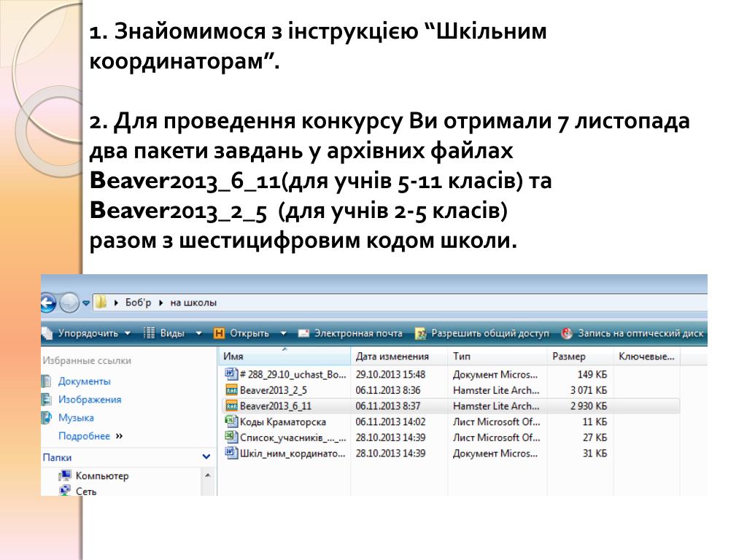The image size is (747, 560).
Task: Select Компьютер in folder tree
Action: pyautogui.click(x=102, y=475)
